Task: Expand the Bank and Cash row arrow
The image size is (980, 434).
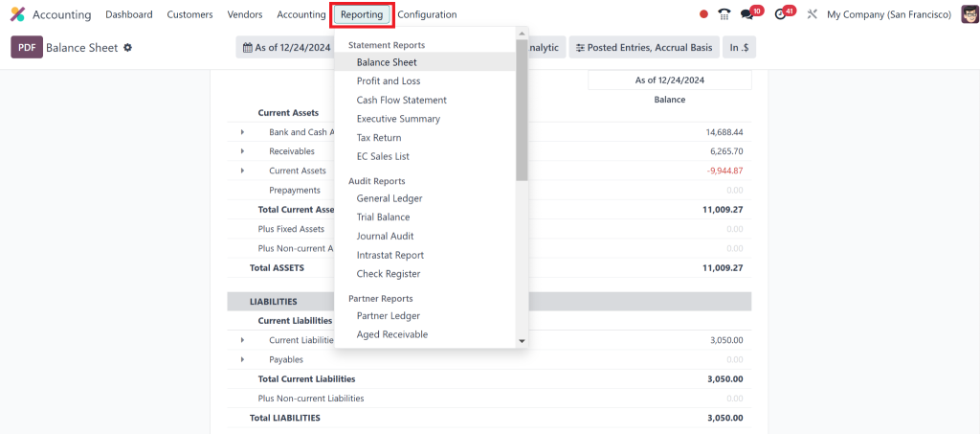Action: click(x=242, y=132)
